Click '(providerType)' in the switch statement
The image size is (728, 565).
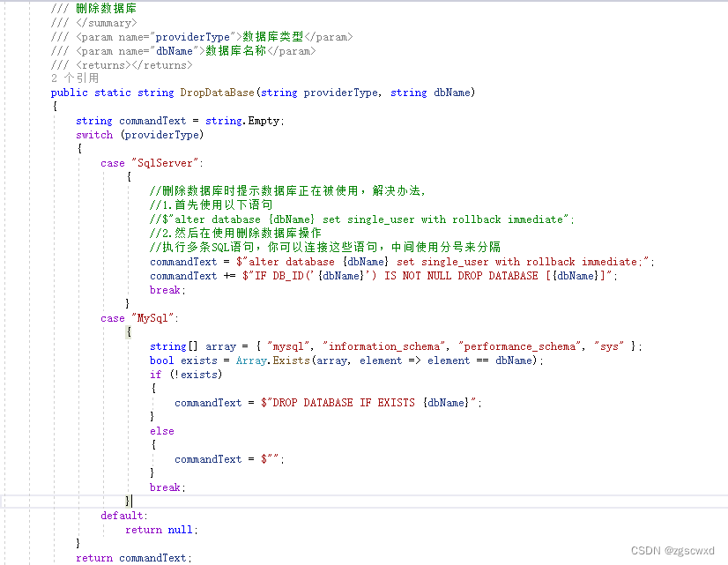tap(162, 135)
